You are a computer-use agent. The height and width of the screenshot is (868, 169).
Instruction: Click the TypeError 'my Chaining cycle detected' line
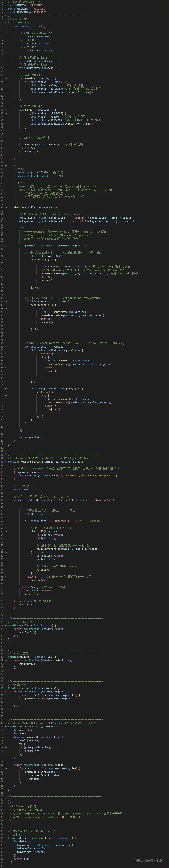69,476
